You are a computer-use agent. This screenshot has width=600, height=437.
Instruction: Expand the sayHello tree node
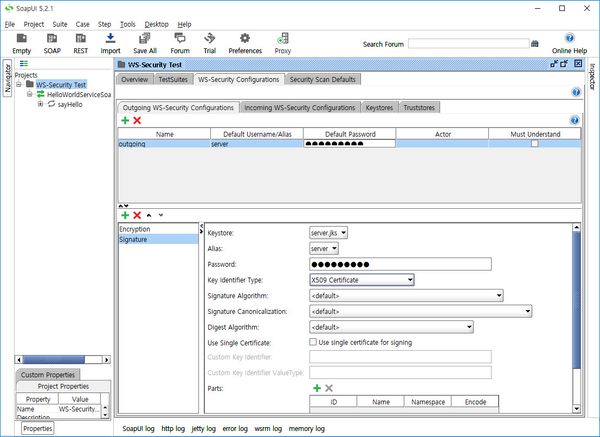pos(40,104)
